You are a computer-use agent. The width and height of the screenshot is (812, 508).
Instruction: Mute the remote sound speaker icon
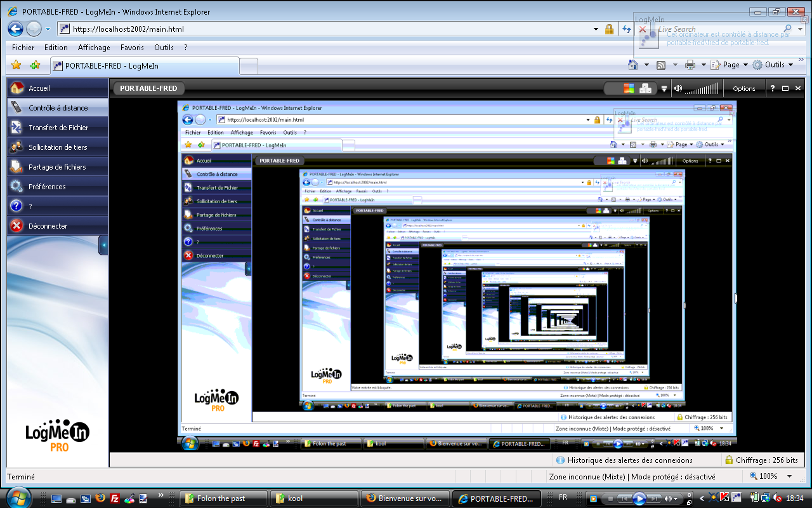tap(678, 88)
